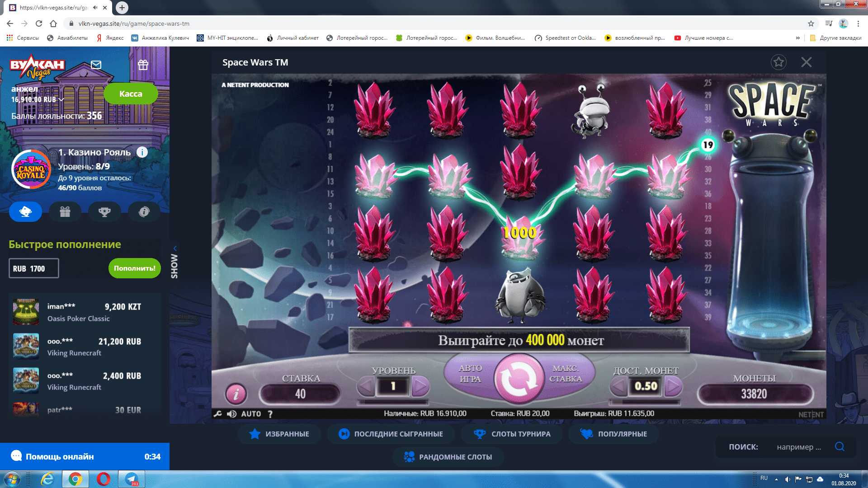Increase bet level with right arrow
This screenshot has width=868, height=488.
tap(420, 386)
